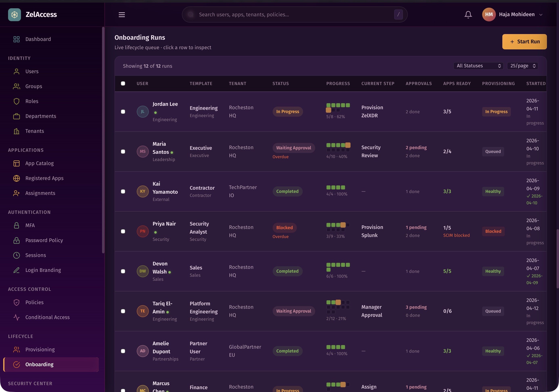Open the notification bell

[468, 14]
